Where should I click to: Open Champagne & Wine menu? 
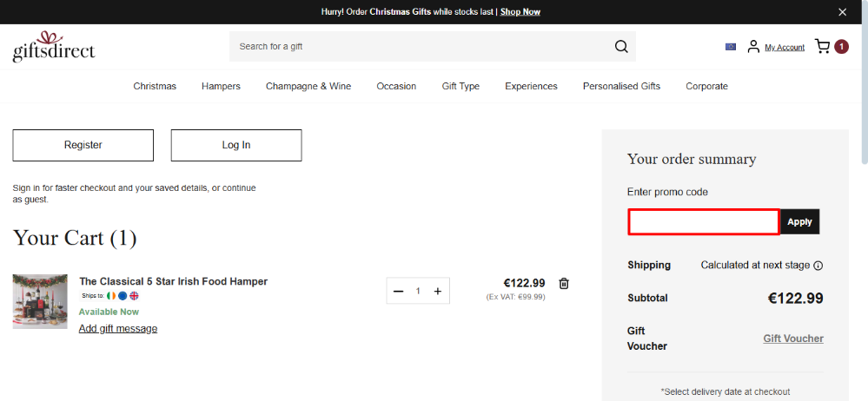(308, 86)
